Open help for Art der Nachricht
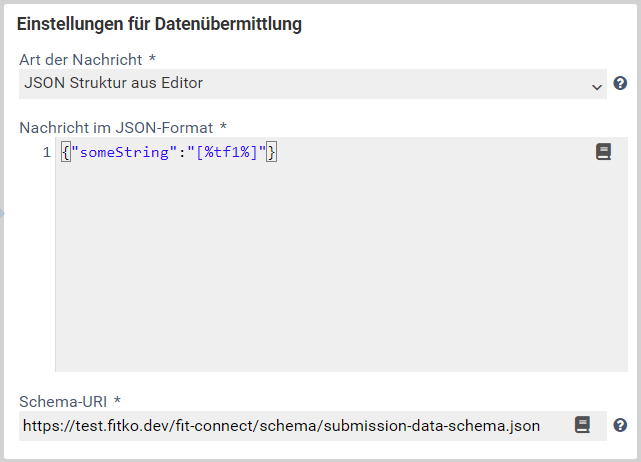This screenshot has width=641, height=462. coord(620,83)
